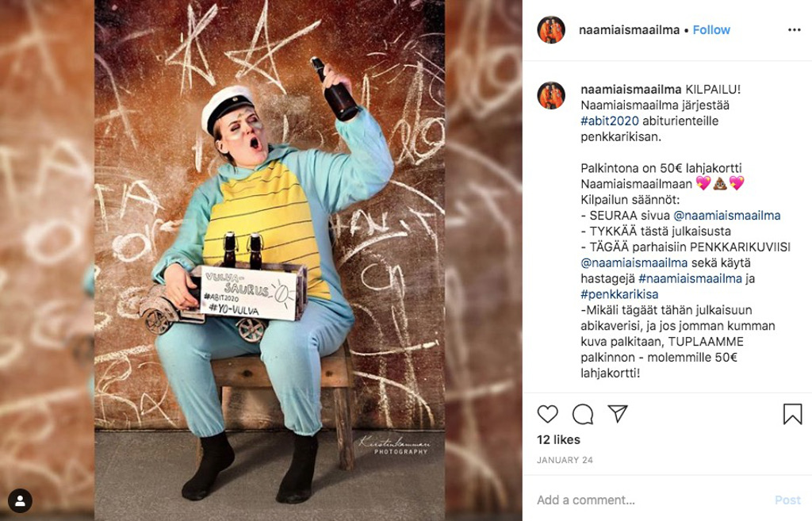Follow the naamiaismaailma account

click(x=711, y=30)
